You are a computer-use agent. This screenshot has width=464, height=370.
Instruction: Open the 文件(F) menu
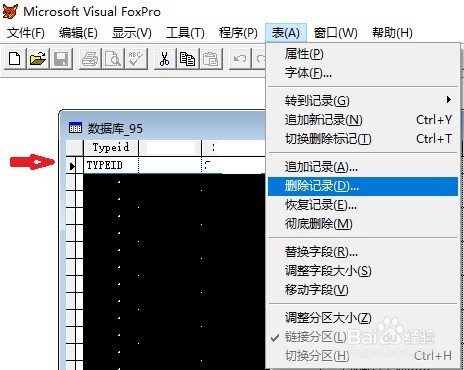[26, 33]
